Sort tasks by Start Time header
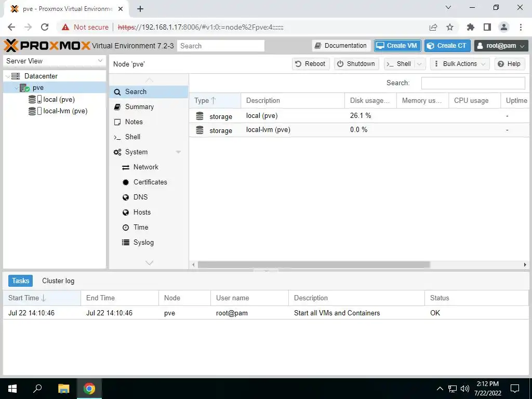This screenshot has height=399, width=532. point(42,298)
